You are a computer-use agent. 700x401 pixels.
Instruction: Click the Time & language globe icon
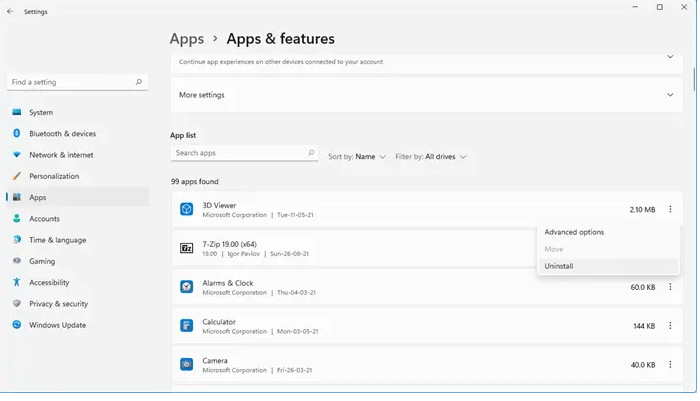coord(17,239)
